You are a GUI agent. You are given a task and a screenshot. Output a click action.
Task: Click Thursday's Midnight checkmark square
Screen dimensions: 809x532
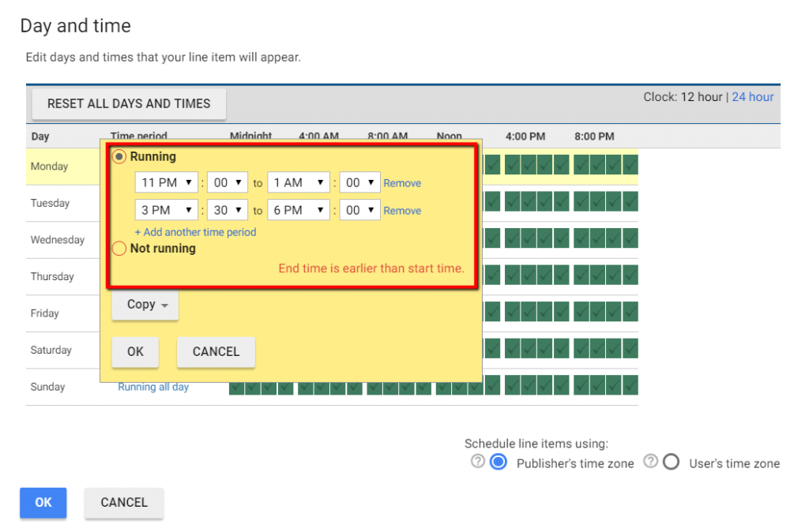pos(238,275)
